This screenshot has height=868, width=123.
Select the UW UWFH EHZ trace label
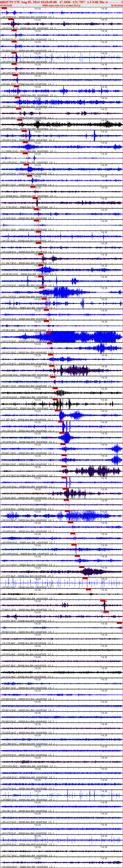(x=29, y=554)
